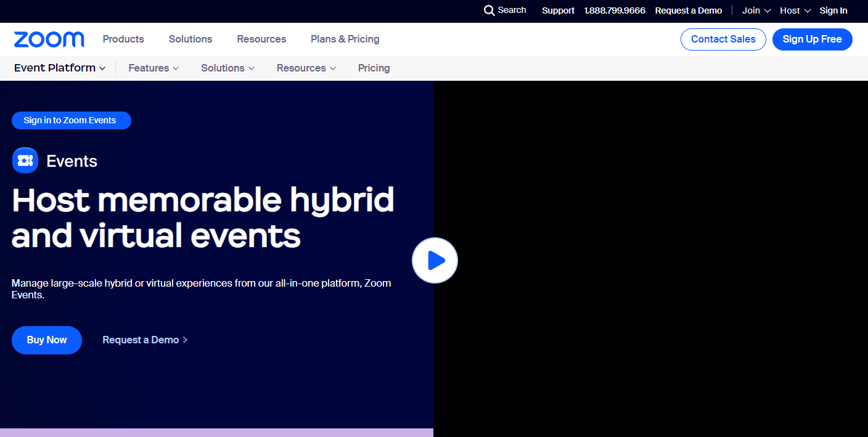Viewport: 868px width, 437px height.
Task: Open the Pricing tab in sub-navigation
Action: (x=374, y=68)
